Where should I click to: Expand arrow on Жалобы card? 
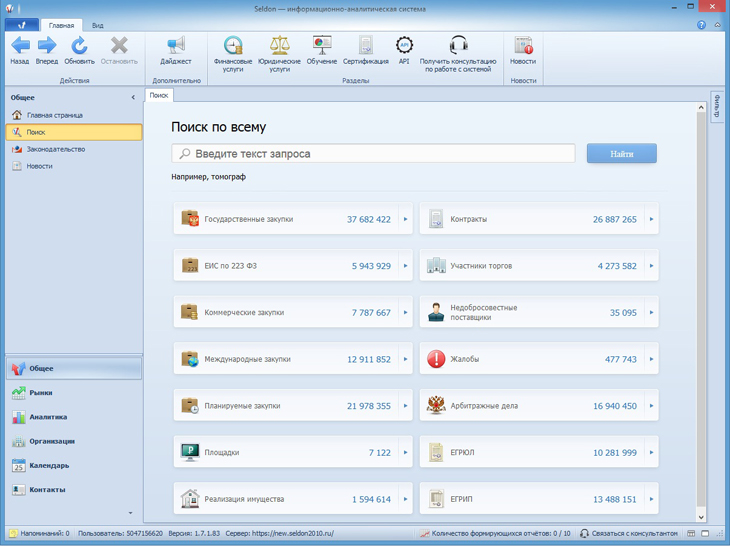pos(651,359)
